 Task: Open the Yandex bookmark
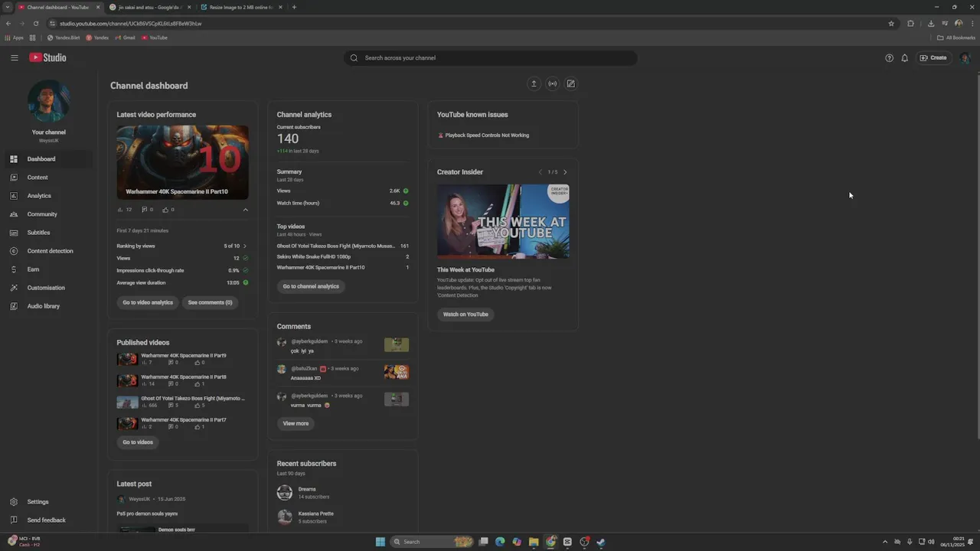pos(97,37)
